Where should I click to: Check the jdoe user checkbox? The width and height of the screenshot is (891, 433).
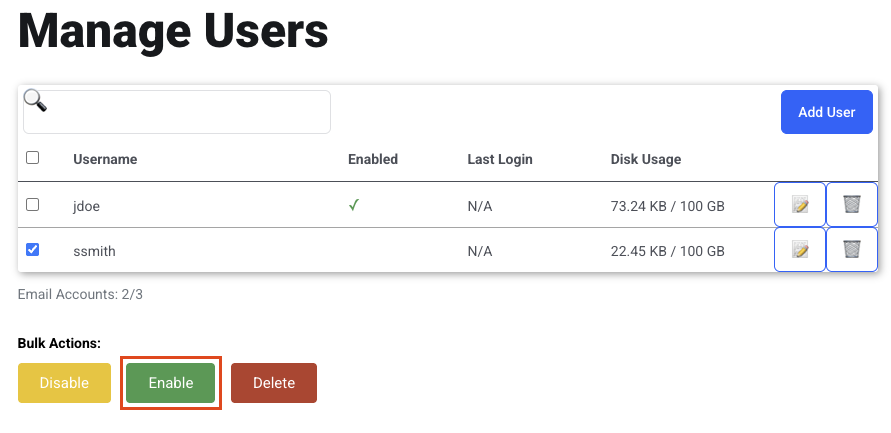[33, 205]
